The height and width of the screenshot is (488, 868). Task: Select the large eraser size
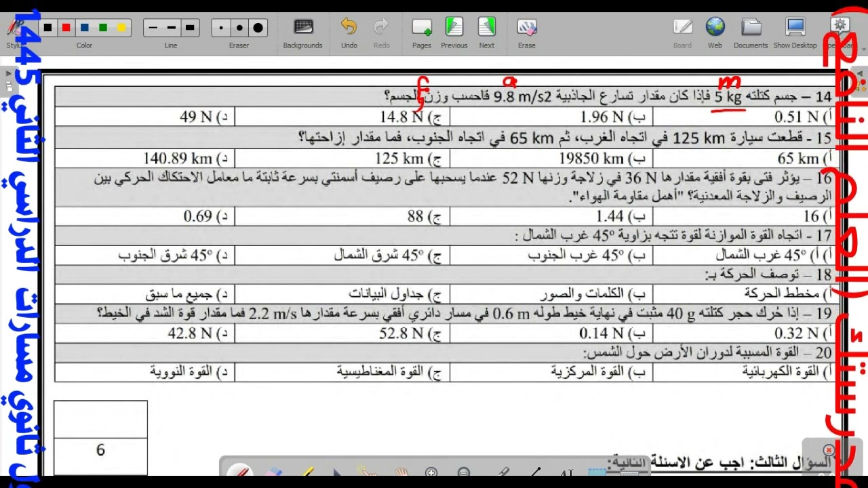tap(258, 28)
